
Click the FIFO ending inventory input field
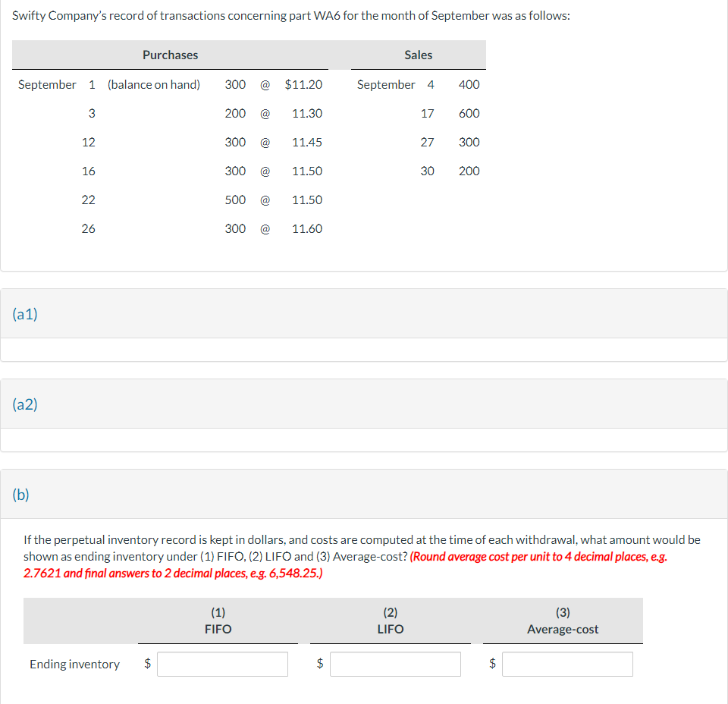(x=222, y=664)
